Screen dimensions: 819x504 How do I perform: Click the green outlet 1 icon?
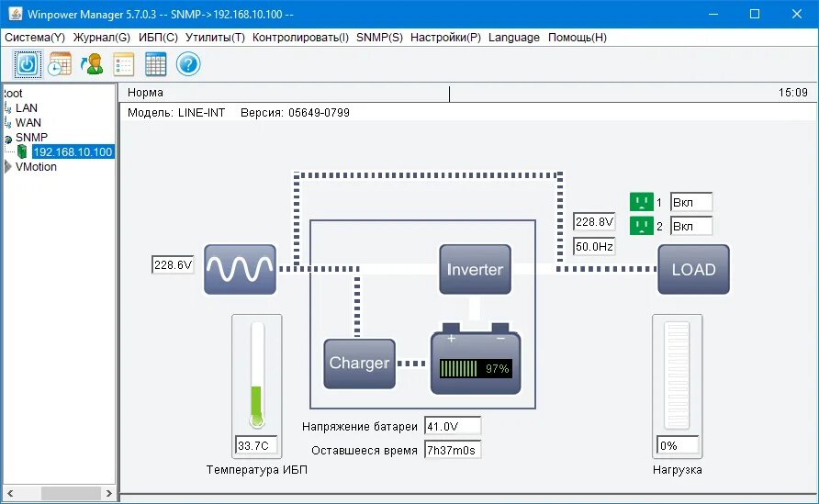(642, 202)
